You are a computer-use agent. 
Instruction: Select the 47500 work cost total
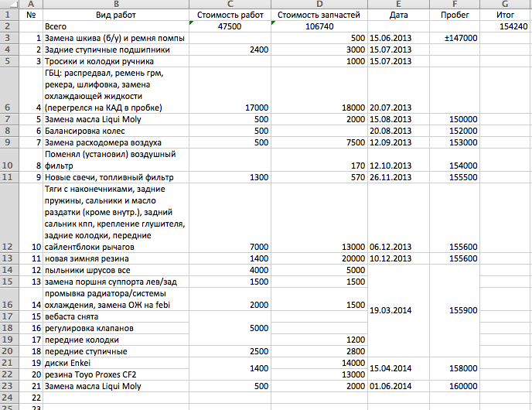coord(230,26)
